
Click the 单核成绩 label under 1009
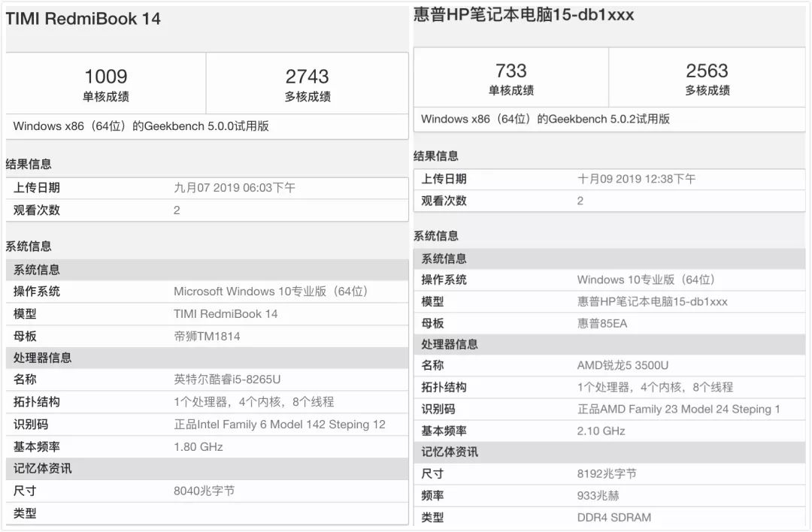[106, 97]
